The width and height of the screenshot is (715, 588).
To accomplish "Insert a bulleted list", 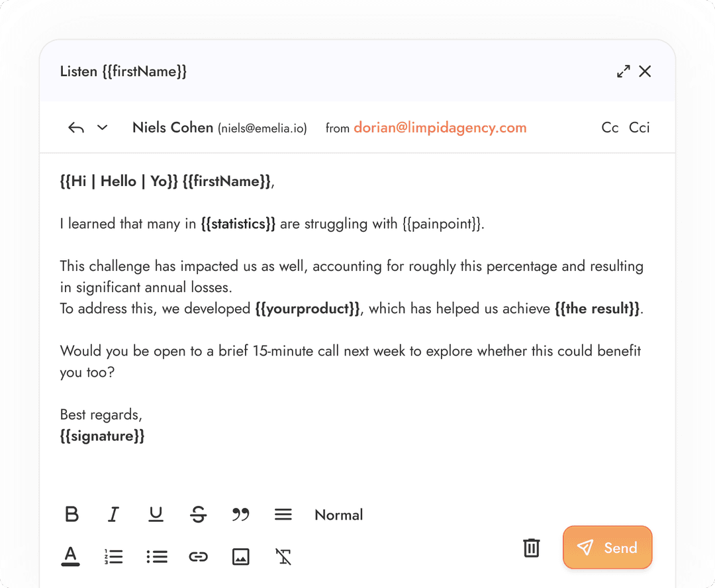I will pos(157,556).
